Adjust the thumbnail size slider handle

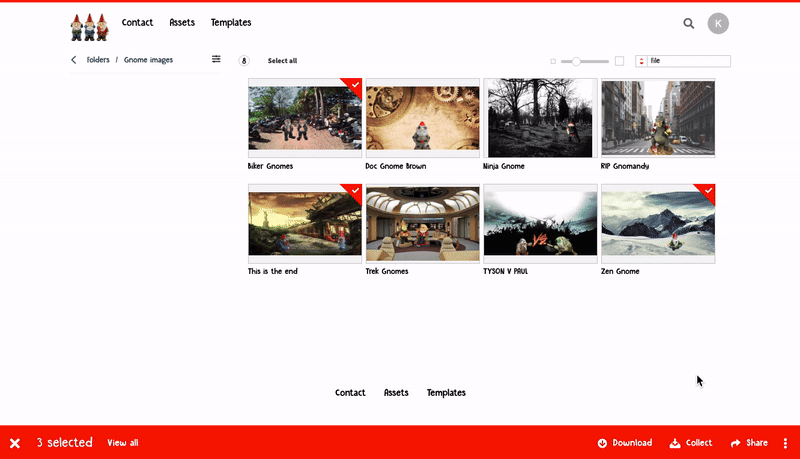576,61
